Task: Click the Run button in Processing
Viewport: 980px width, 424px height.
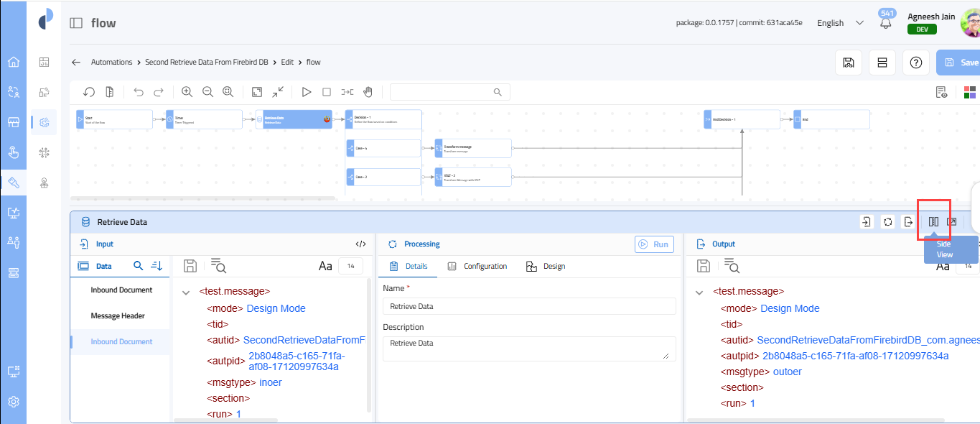Action: pyautogui.click(x=654, y=244)
